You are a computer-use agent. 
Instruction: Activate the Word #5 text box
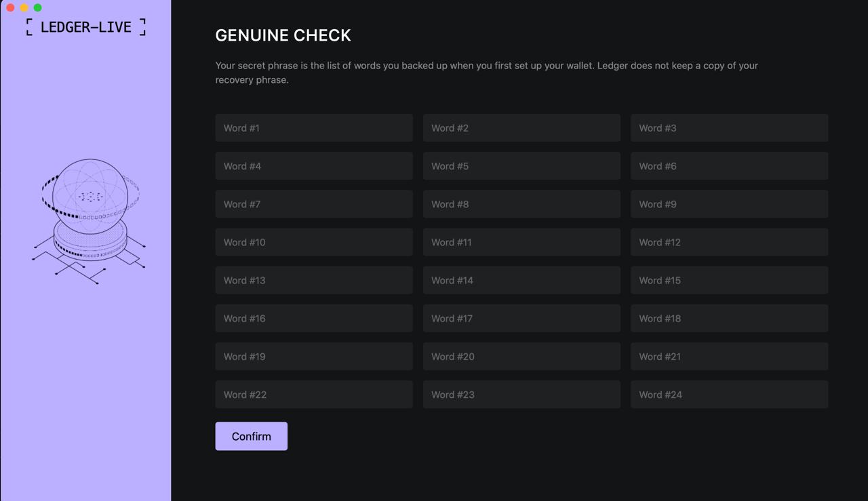[x=521, y=166]
